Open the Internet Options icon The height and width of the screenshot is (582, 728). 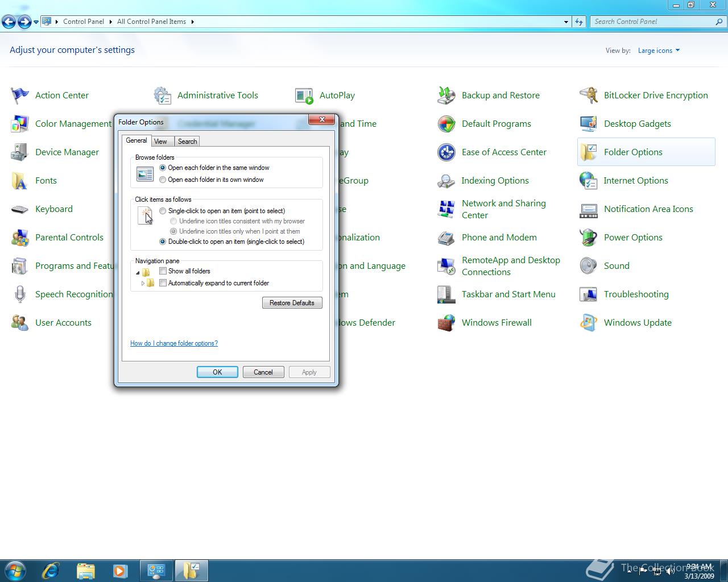coord(589,181)
